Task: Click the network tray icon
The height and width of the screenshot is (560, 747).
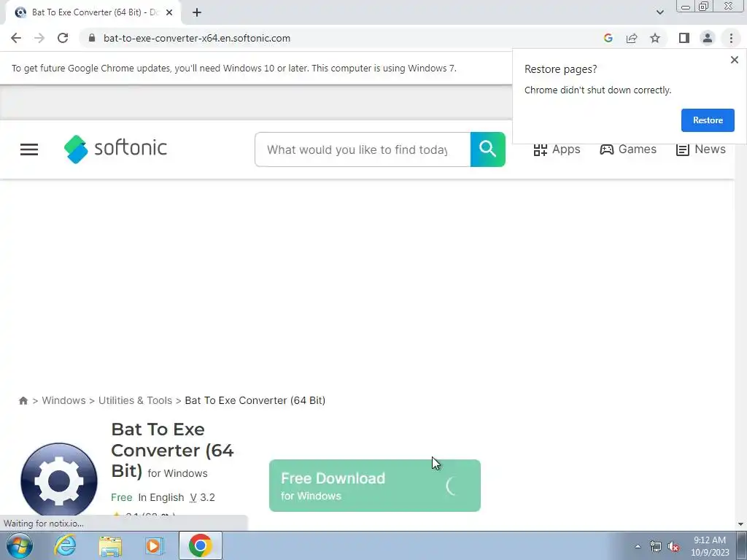Action: [x=656, y=547]
